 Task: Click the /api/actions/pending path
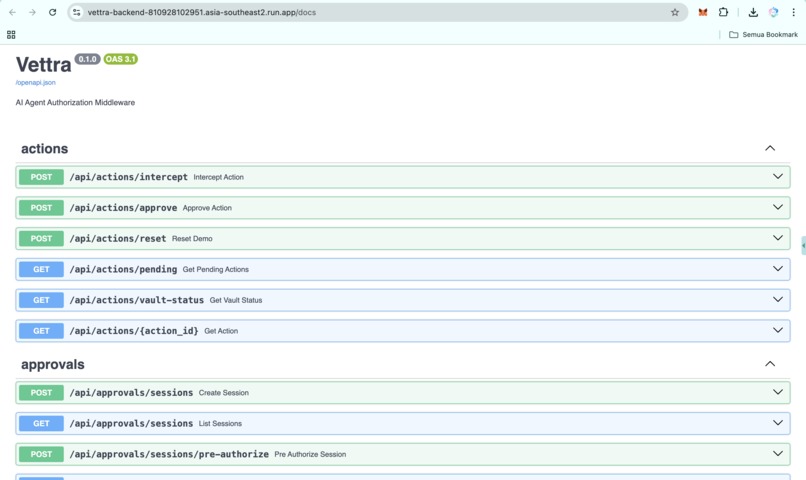point(123,269)
